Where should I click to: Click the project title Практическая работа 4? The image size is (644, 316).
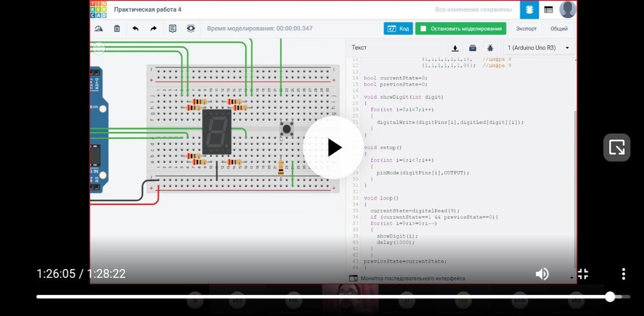pyautogui.click(x=148, y=10)
